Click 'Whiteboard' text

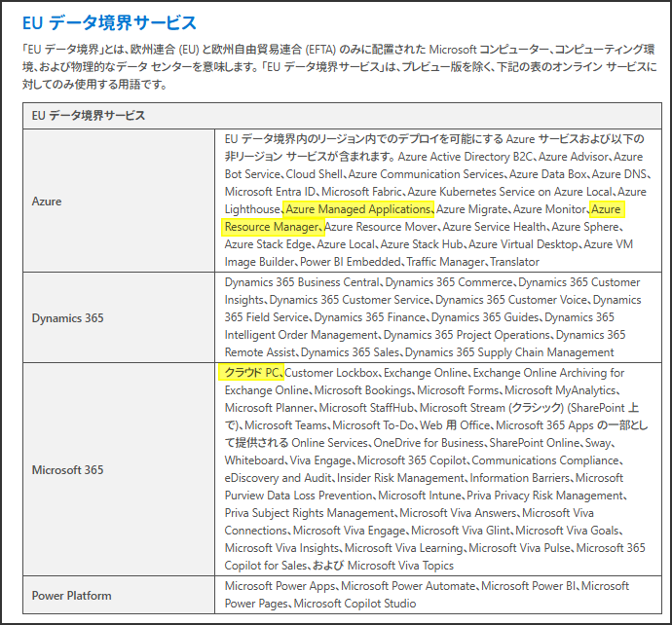tap(254, 460)
